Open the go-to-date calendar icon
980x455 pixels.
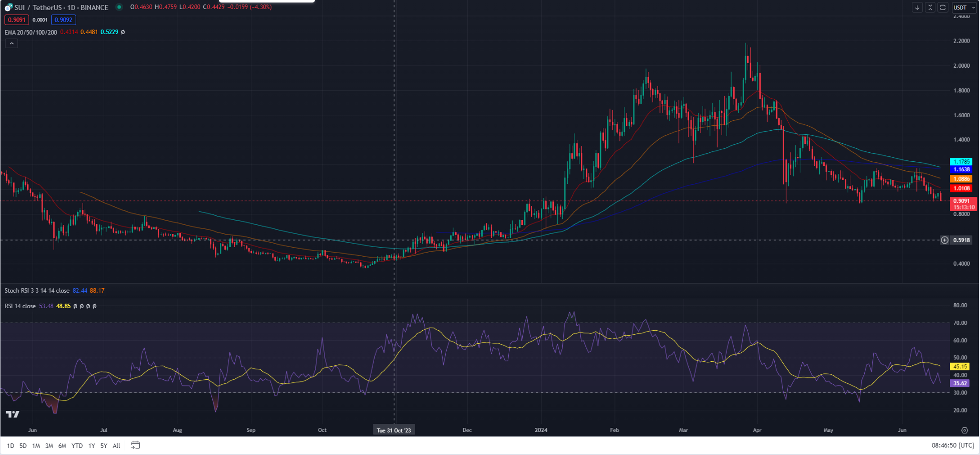pos(134,445)
